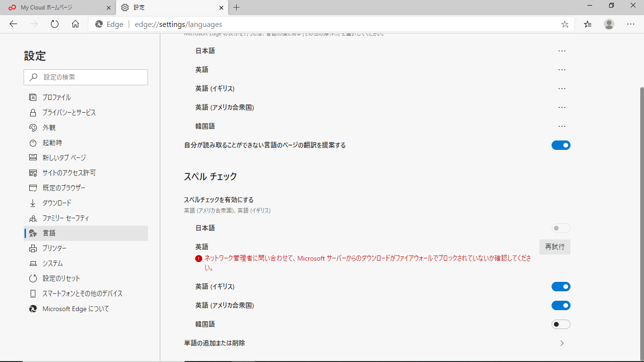Open ファミリー セーフティ settings section
The image size is (644, 362).
pyautogui.click(x=86, y=218)
